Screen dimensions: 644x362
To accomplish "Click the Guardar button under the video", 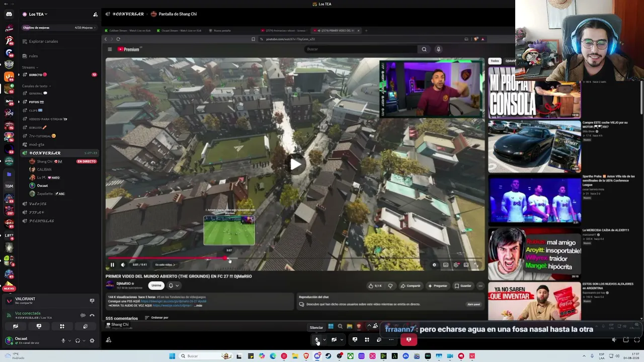I will point(463,286).
